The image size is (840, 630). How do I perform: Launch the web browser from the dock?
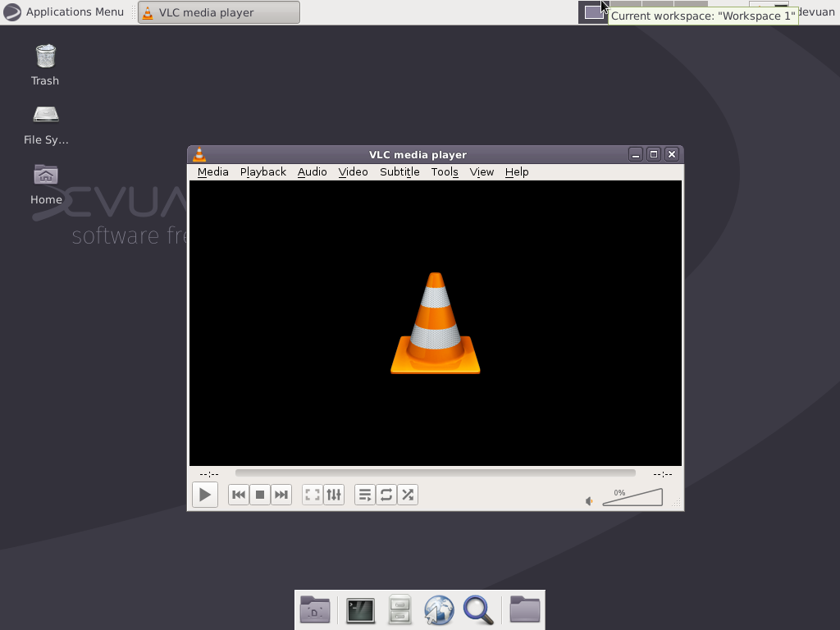pyautogui.click(x=439, y=609)
